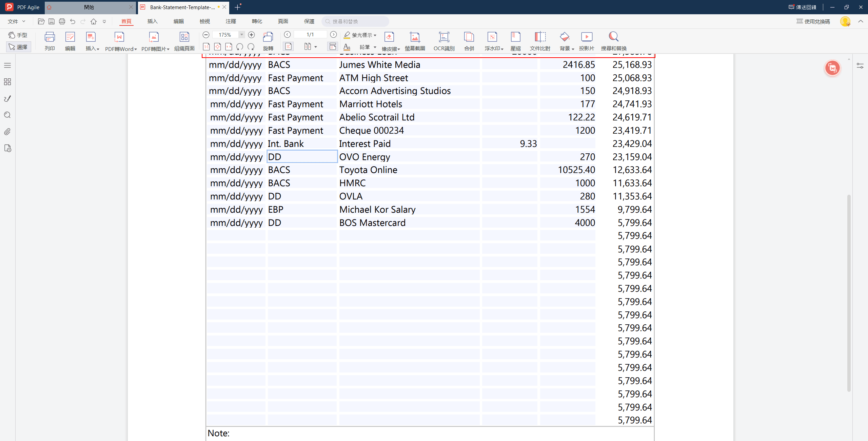Click Send feedback (傳送回饋)
The image size is (868, 441).
[x=802, y=7]
